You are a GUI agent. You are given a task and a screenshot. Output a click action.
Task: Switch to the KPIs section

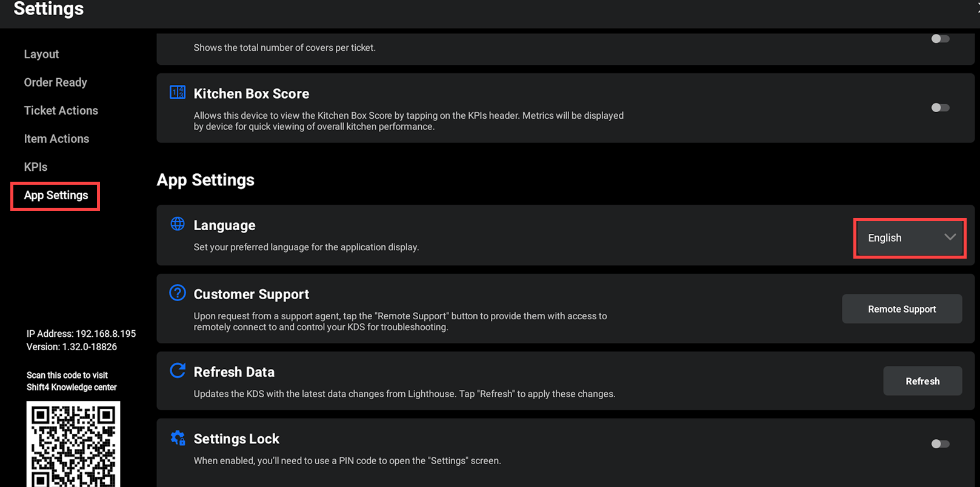tap(36, 167)
